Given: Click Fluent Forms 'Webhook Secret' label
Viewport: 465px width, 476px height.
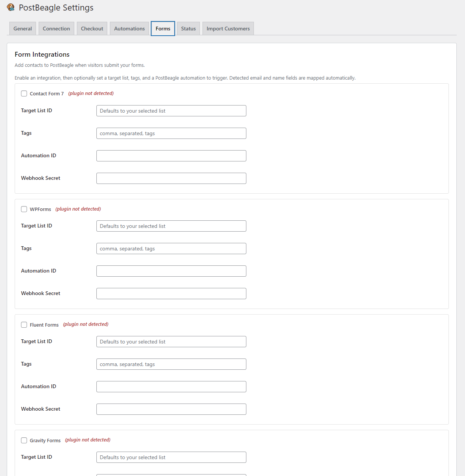Looking at the screenshot, I should pos(40,409).
